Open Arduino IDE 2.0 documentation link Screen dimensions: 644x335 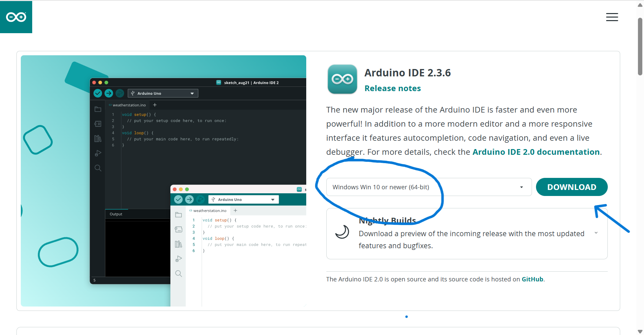(536, 152)
